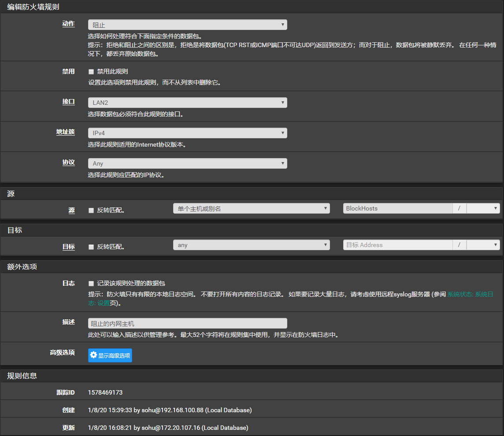Click the BlockHosts source address field
Image resolution: width=504 pixels, height=436 pixels.
pyautogui.click(x=397, y=209)
